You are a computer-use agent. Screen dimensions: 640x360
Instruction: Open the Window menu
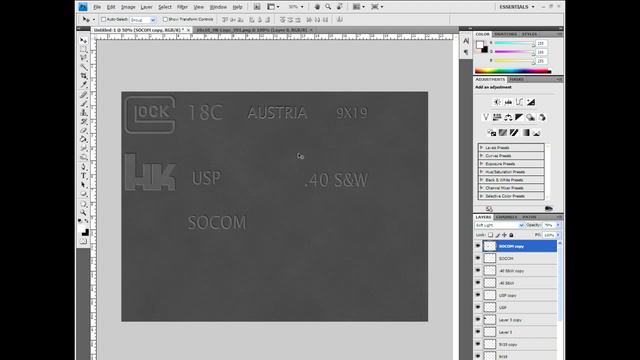pos(218,7)
